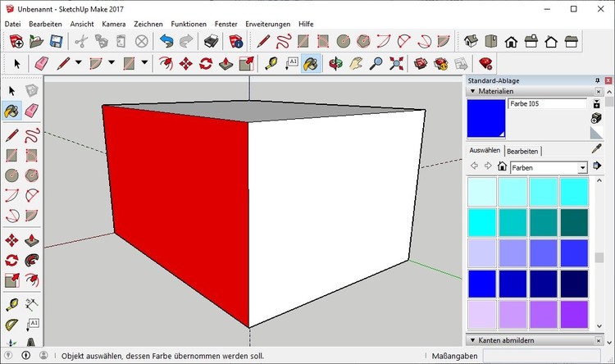Select the Circle tool in top toolbar
This screenshot has width=615, height=364.
(x=344, y=41)
